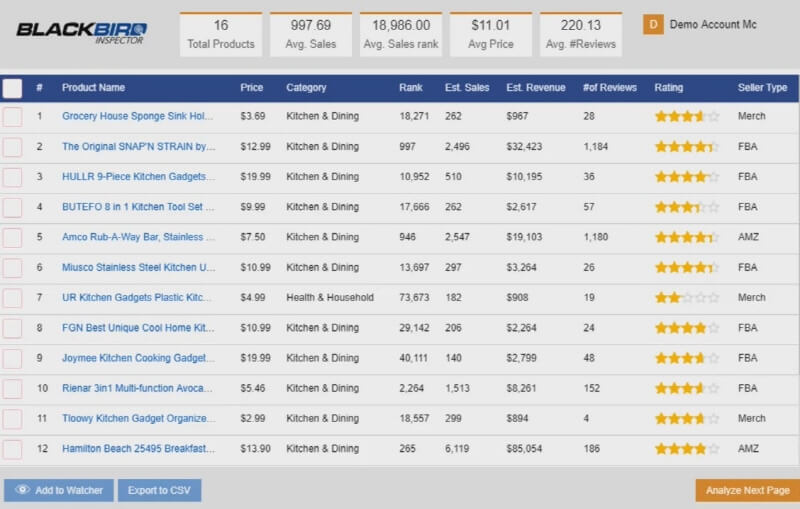Click star rating of Grocery House Sponge row
The image size is (800, 509).
click(687, 116)
